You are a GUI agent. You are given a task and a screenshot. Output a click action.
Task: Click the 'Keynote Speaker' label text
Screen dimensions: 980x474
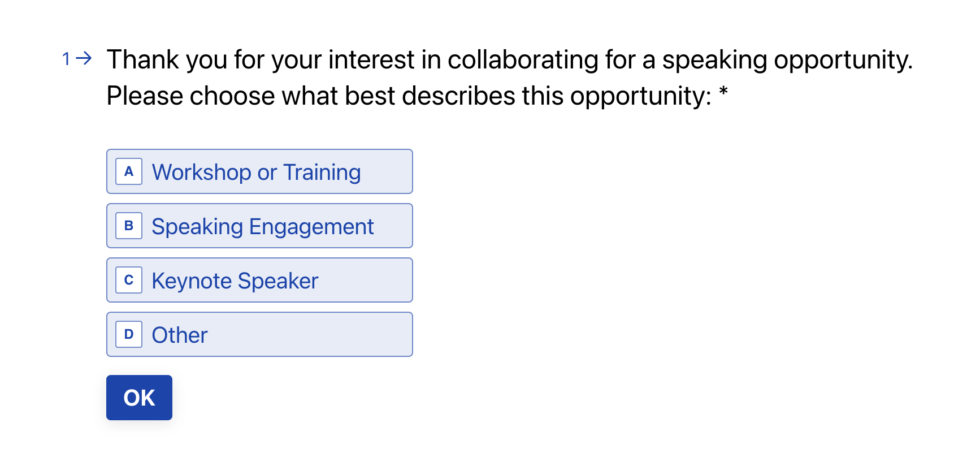tap(235, 281)
